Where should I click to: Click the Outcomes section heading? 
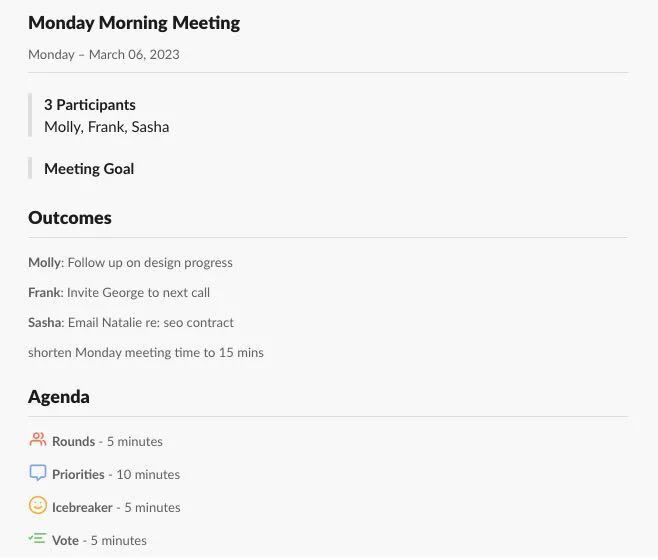pos(70,217)
